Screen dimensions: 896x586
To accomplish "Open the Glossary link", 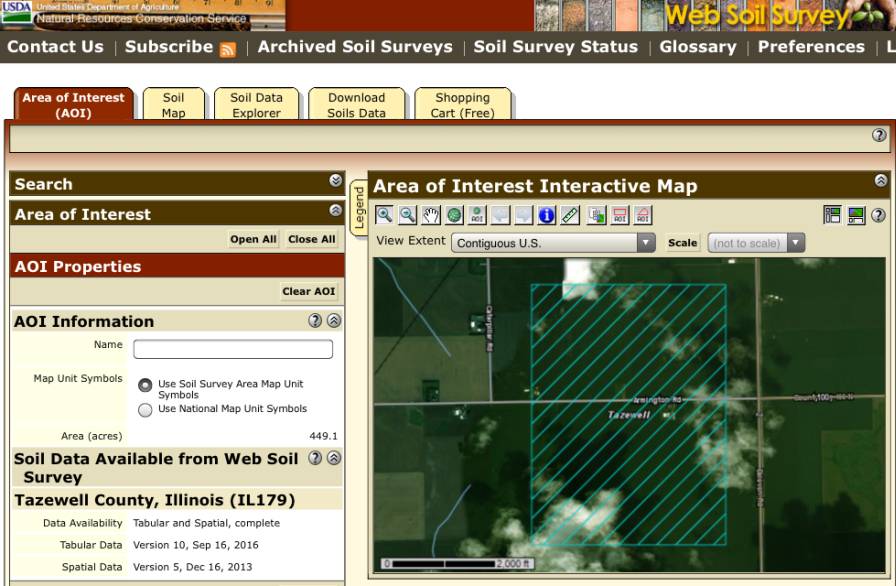I will (x=697, y=46).
